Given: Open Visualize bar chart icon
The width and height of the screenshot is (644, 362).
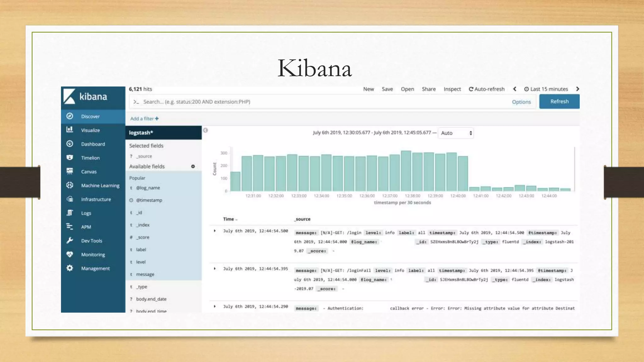Looking at the screenshot, I should pos(70,129).
